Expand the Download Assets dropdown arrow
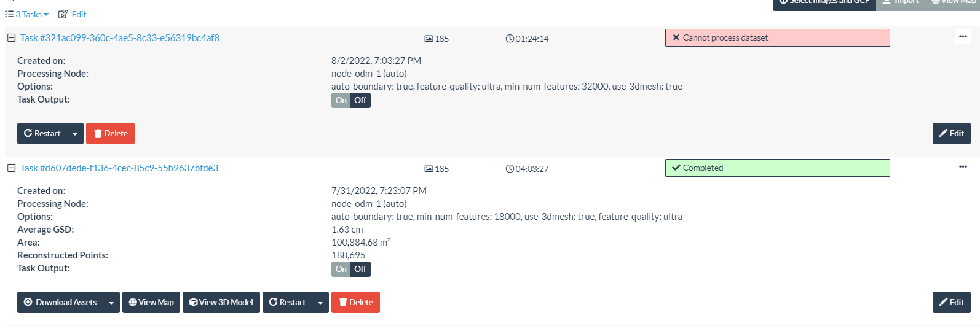 (x=111, y=303)
